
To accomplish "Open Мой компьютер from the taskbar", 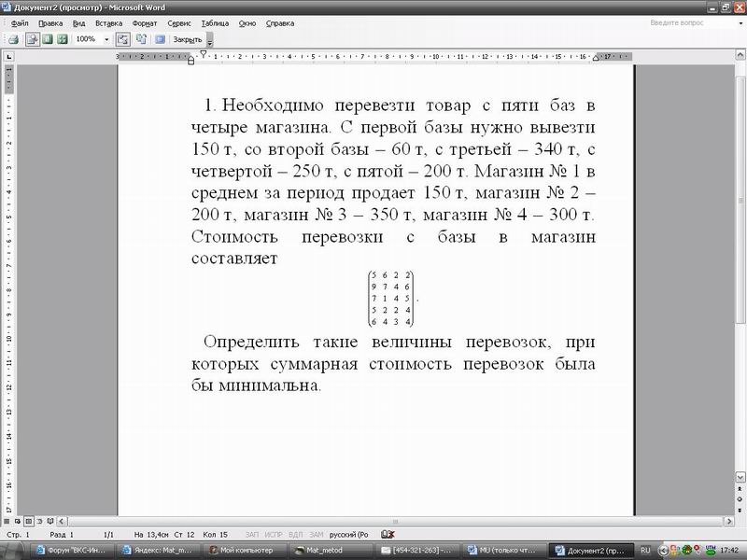I will 246,551.
